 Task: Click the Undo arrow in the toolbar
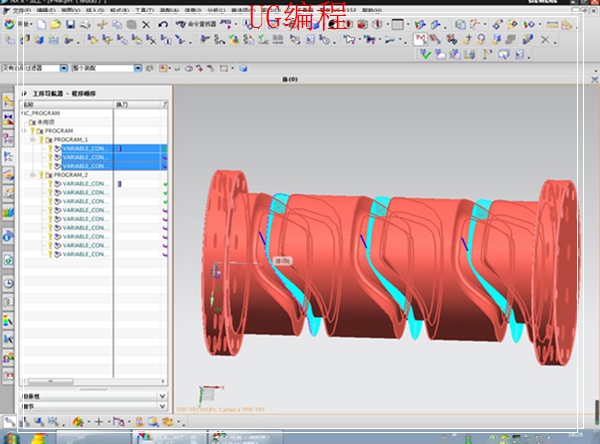(162, 24)
